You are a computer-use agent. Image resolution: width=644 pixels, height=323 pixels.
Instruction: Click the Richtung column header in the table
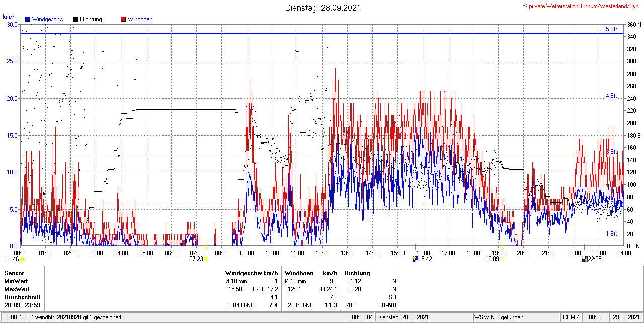click(357, 273)
